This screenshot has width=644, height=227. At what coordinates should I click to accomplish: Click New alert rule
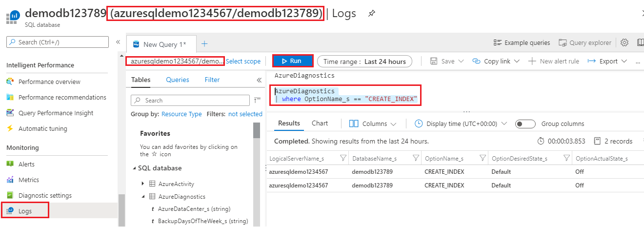[554, 61]
